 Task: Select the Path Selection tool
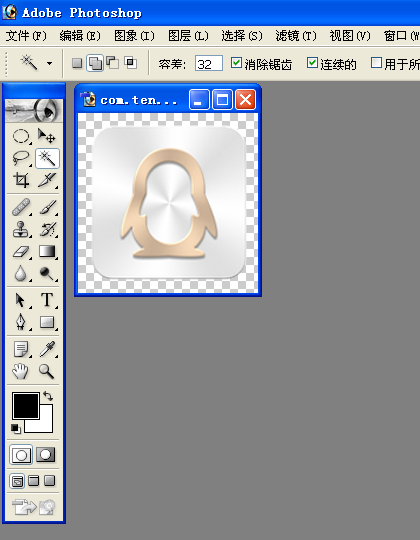tap(21, 300)
